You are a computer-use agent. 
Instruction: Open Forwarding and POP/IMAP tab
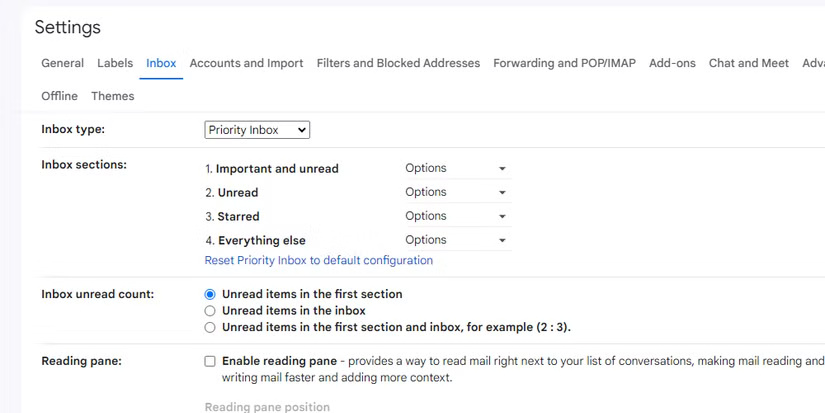tap(564, 63)
